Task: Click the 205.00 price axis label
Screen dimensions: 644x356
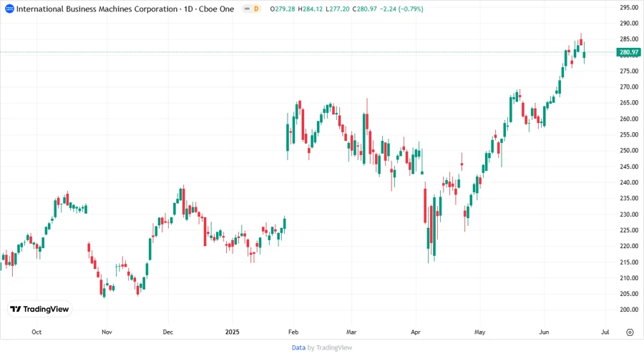Action: pyautogui.click(x=629, y=294)
